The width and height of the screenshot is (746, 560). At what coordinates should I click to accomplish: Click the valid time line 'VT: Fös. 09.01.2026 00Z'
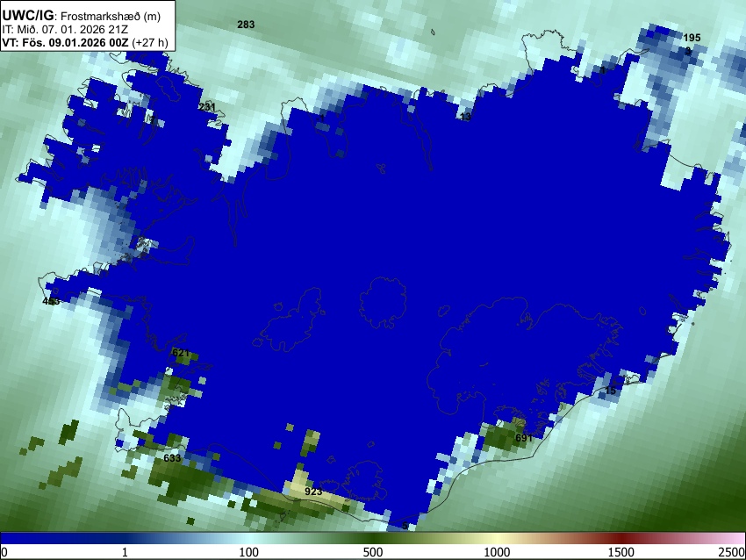(x=65, y=43)
